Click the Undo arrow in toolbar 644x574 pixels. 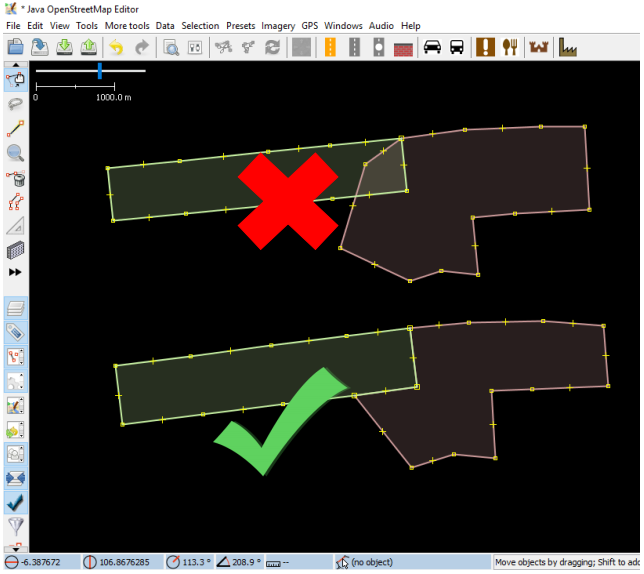tap(116, 47)
